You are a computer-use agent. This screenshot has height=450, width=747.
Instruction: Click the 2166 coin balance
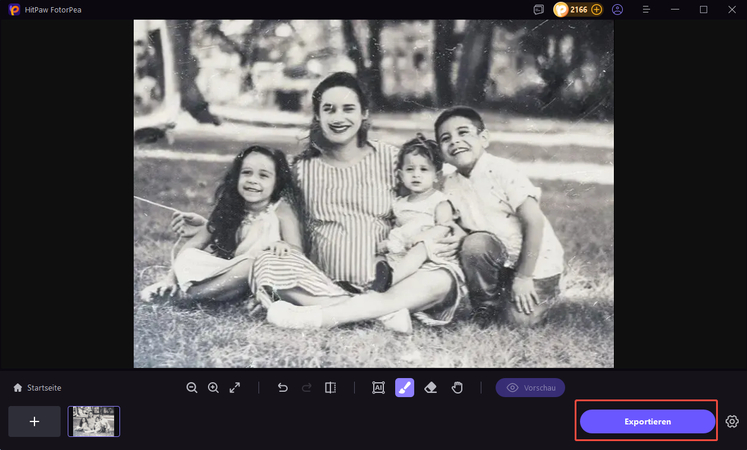pos(578,10)
